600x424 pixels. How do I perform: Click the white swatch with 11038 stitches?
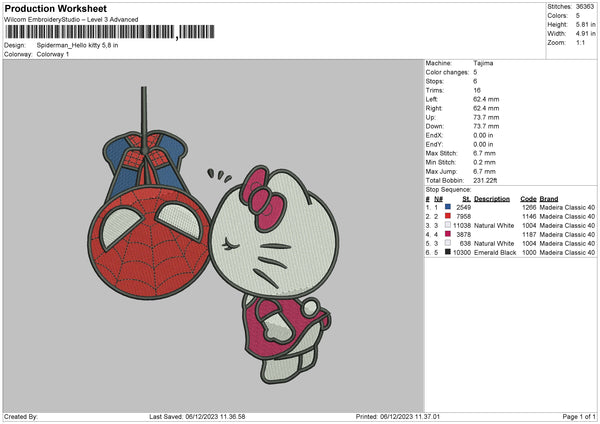click(x=446, y=225)
